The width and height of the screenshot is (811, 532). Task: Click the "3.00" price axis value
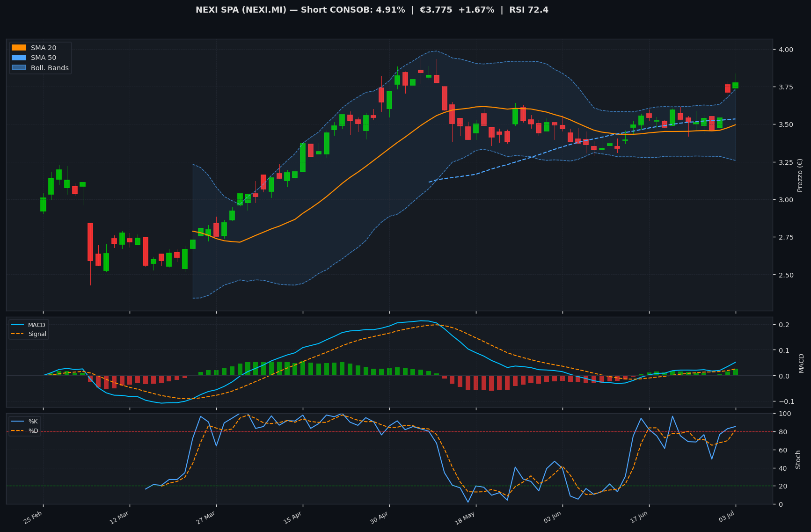point(785,200)
